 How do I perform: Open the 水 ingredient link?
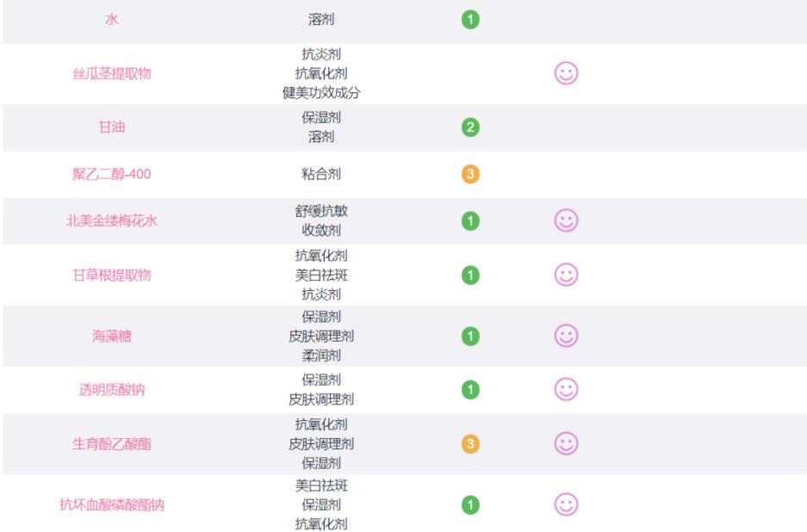point(112,19)
